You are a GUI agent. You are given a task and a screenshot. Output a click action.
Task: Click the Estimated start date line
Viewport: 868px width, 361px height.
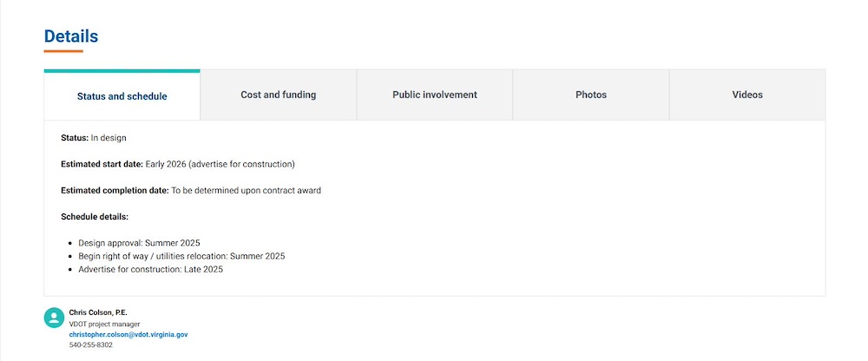pos(178,164)
